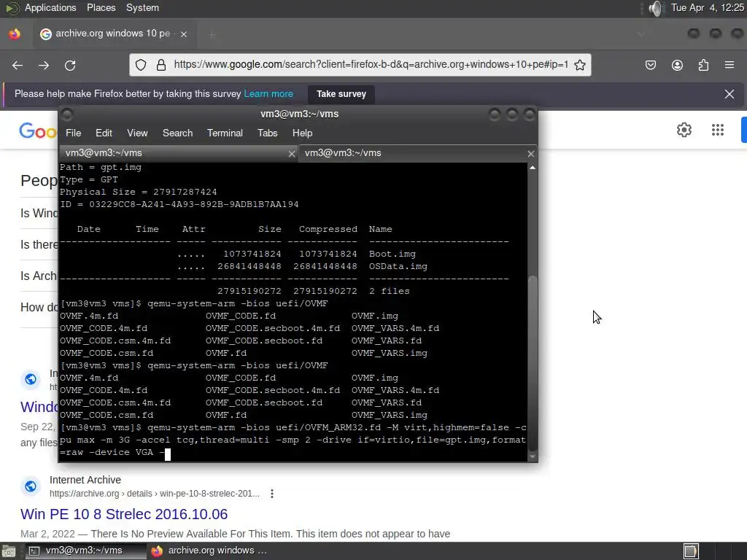This screenshot has width=747, height=560.
Task: Open a new Firefox tab with plus button
Action: click(x=212, y=34)
